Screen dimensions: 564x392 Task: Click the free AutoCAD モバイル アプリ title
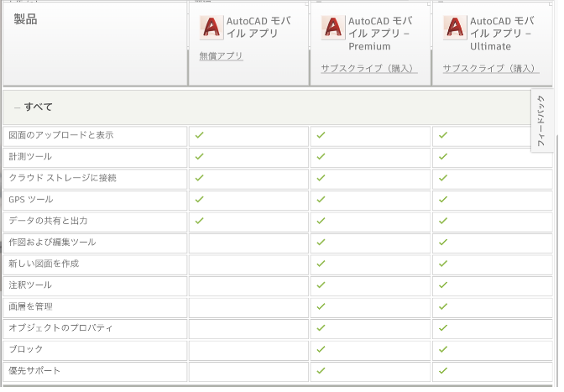coord(258,28)
